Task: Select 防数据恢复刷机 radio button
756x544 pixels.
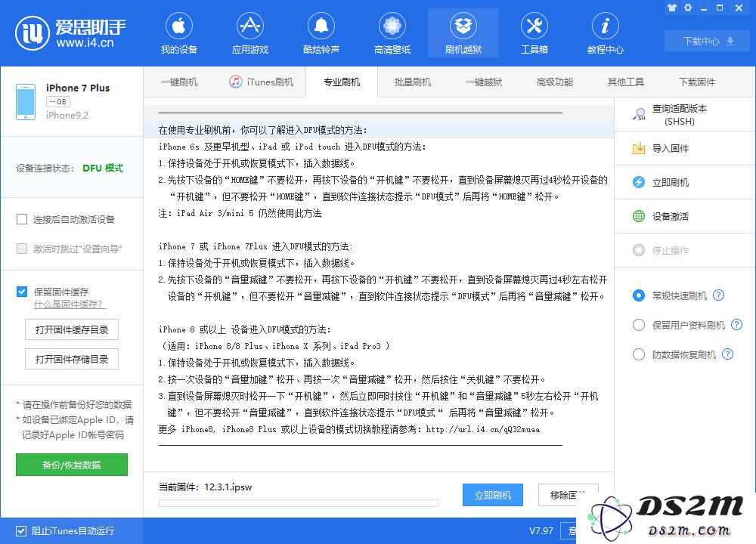Action: [638, 354]
